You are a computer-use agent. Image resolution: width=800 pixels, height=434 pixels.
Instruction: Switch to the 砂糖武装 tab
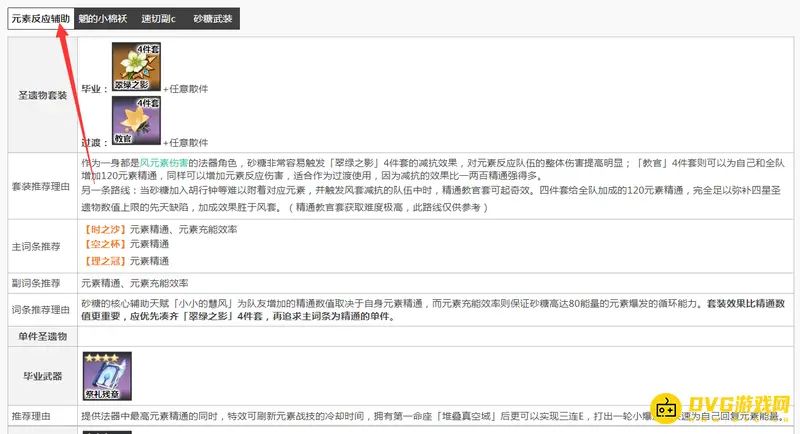(210, 18)
